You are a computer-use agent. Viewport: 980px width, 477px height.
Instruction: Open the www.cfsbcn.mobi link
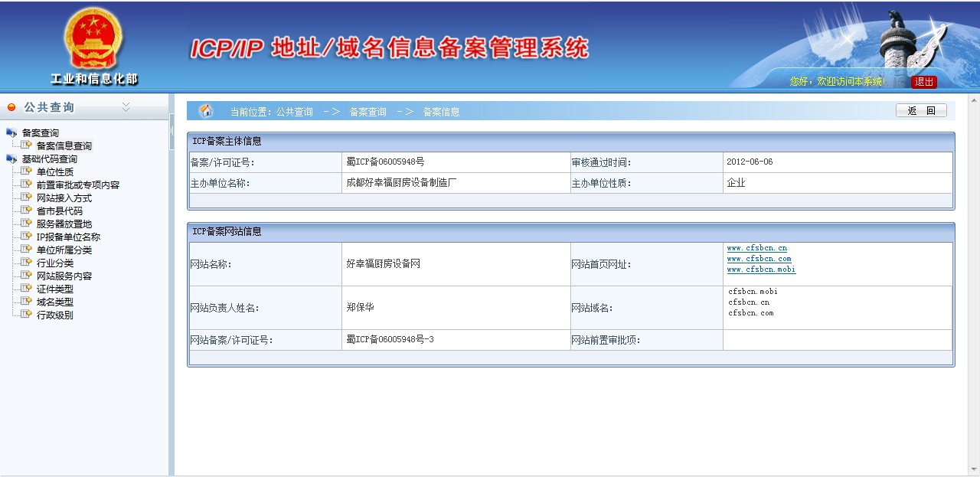click(761, 270)
